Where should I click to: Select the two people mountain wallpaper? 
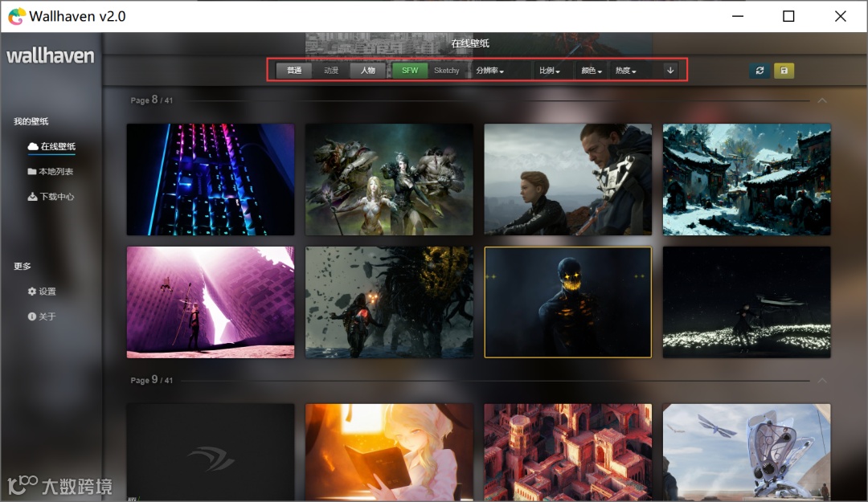568,179
